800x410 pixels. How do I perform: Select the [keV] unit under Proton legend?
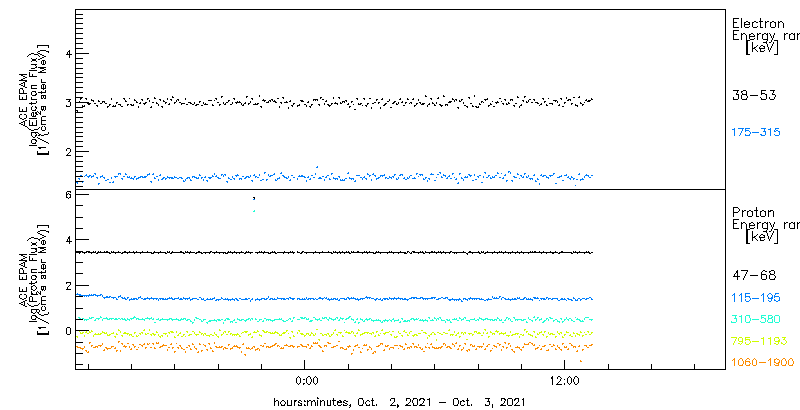(761, 237)
